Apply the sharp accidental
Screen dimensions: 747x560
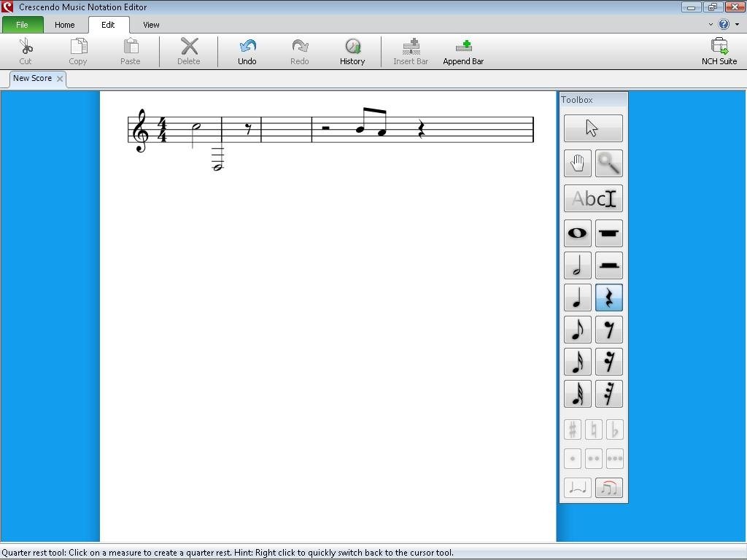tap(573, 429)
